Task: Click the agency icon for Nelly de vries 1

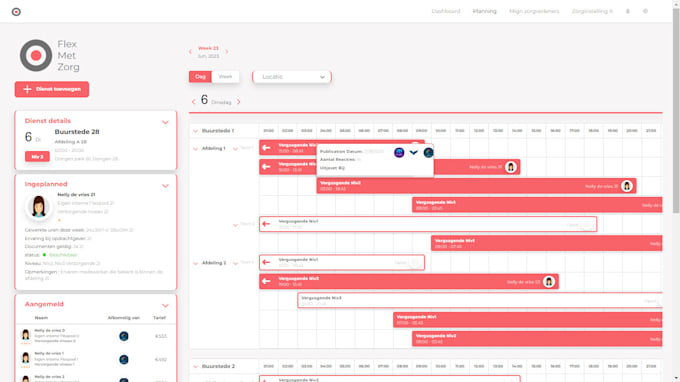Action: pos(124,359)
